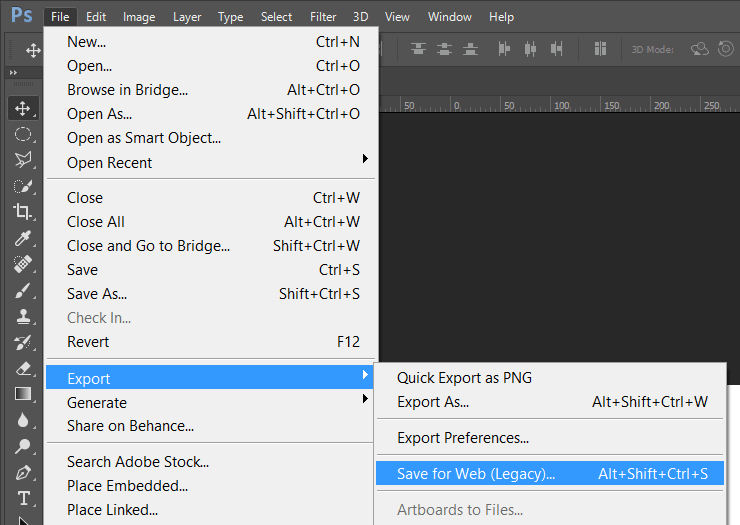Open the Type menu

tap(230, 17)
